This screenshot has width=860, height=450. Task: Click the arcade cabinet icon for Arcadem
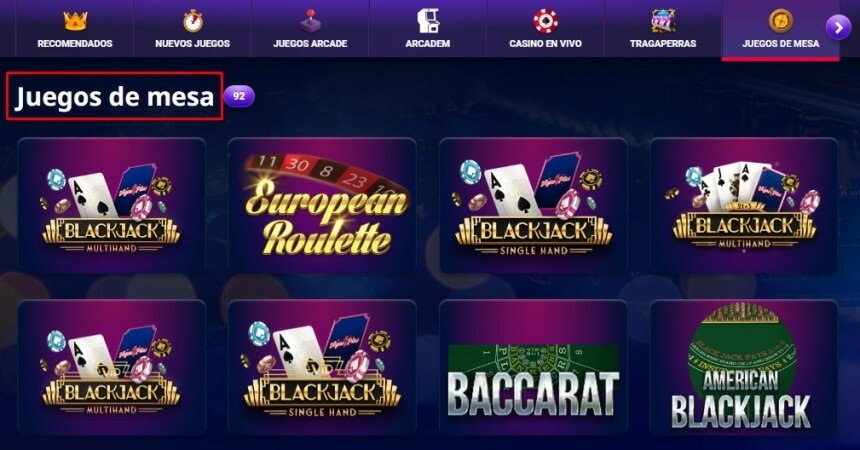[x=428, y=21]
